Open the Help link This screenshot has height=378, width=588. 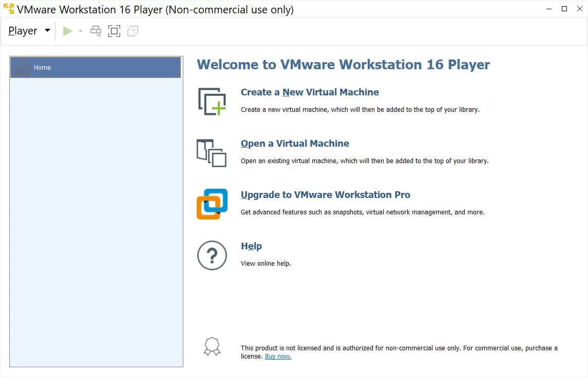tap(251, 246)
